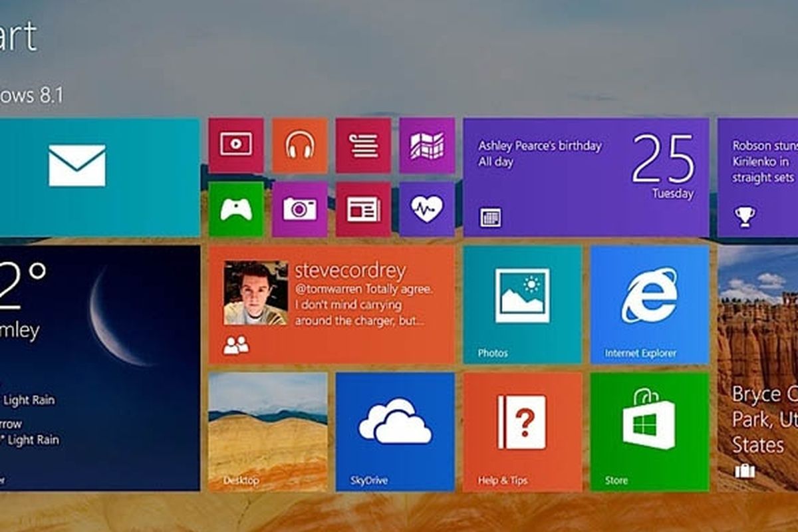Open the SkyDrive tile
This screenshot has height=532, width=798.
(x=395, y=432)
